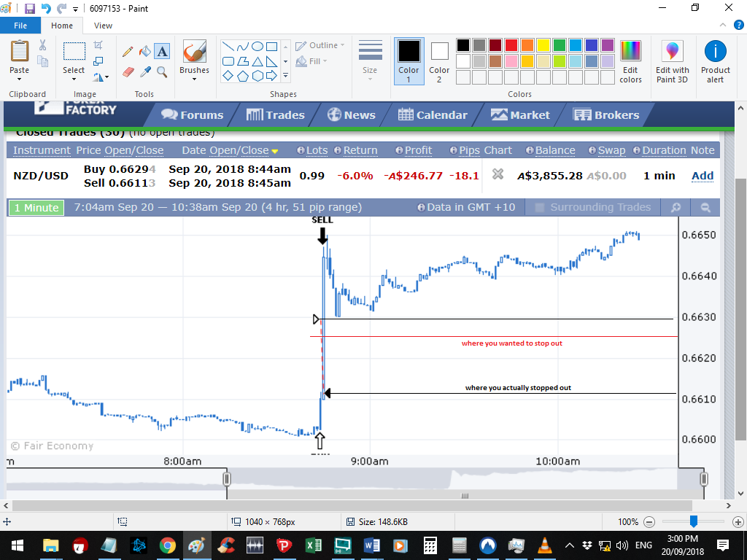The image size is (747, 560).
Task: Open the Brushes dropdown arrow
Action: coord(194,79)
